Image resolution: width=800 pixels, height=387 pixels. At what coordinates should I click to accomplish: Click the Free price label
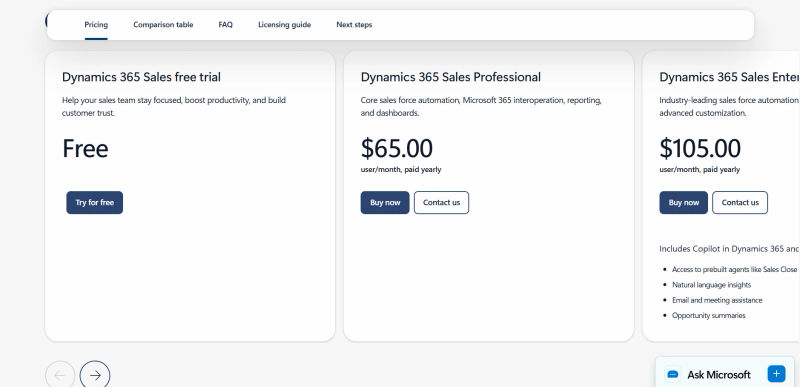pyautogui.click(x=85, y=148)
